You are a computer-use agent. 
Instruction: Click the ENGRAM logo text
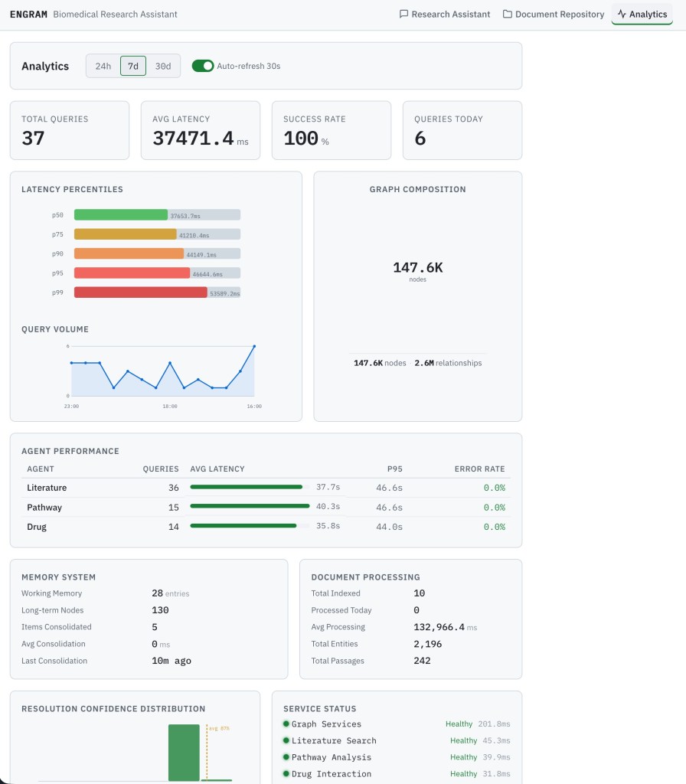click(28, 15)
